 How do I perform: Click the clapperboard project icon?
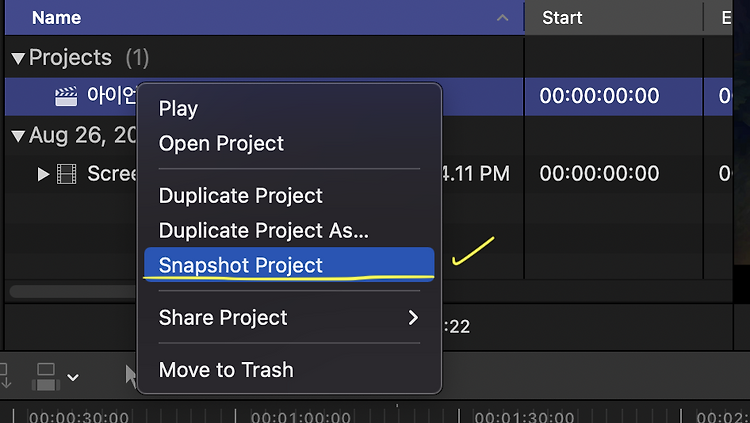tap(66, 96)
